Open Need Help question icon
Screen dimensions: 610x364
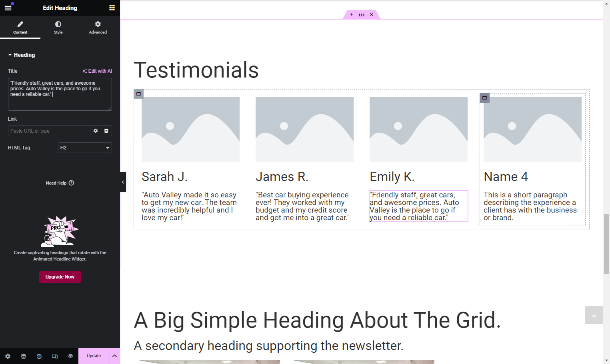(72, 183)
